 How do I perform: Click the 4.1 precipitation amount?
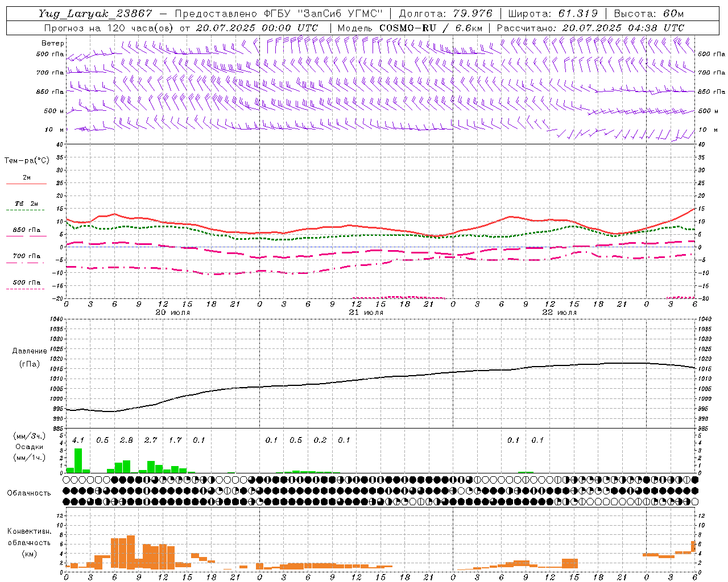(78, 440)
